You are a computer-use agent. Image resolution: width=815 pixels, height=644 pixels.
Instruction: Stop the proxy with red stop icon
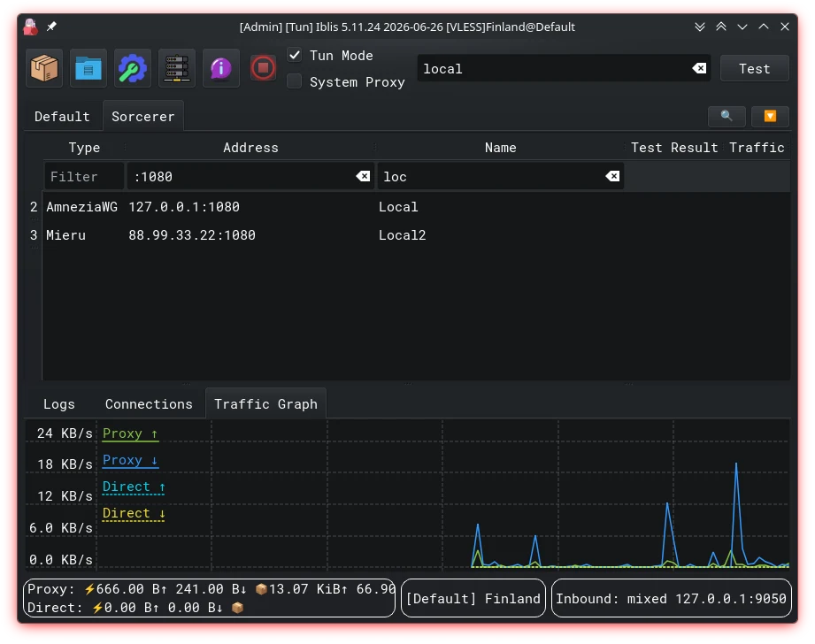(263, 68)
